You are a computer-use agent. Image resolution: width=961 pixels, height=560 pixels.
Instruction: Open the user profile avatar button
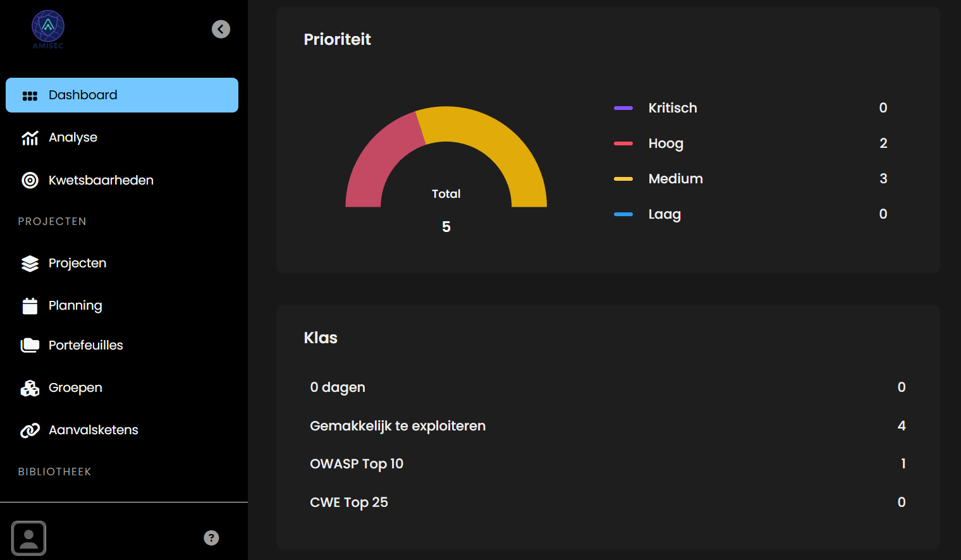[x=29, y=538]
